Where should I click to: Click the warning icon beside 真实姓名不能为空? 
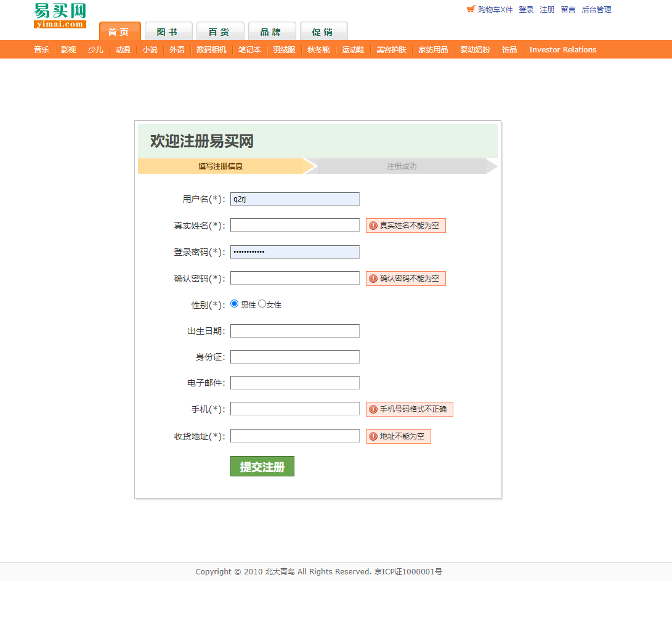[373, 225]
